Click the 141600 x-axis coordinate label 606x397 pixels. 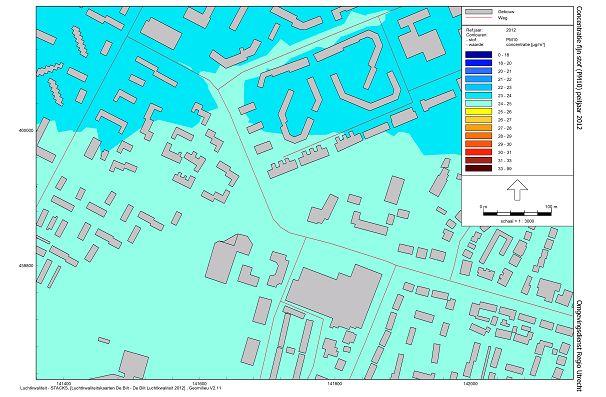pos(199,384)
